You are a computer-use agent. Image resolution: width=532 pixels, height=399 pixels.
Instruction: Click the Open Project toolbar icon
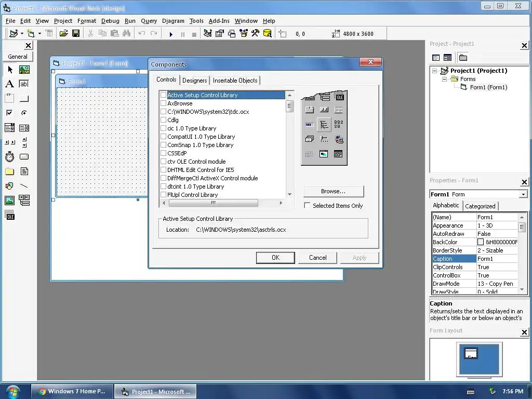pos(63,33)
